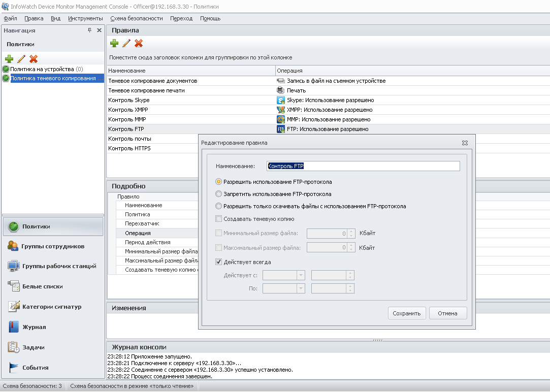Screen dimensions: 550x392
Task: Click the pencil edit icon in Правила toolbar
Action: coord(126,43)
